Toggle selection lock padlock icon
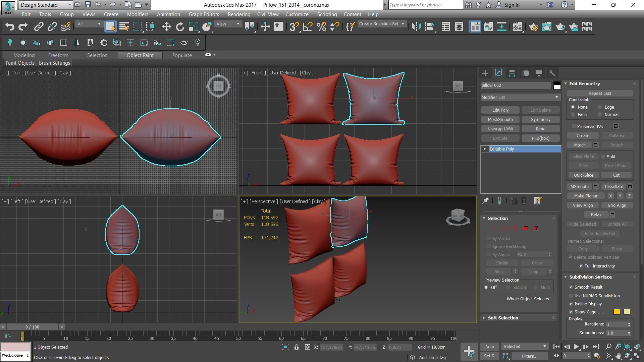The image size is (644, 362). point(297,347)
